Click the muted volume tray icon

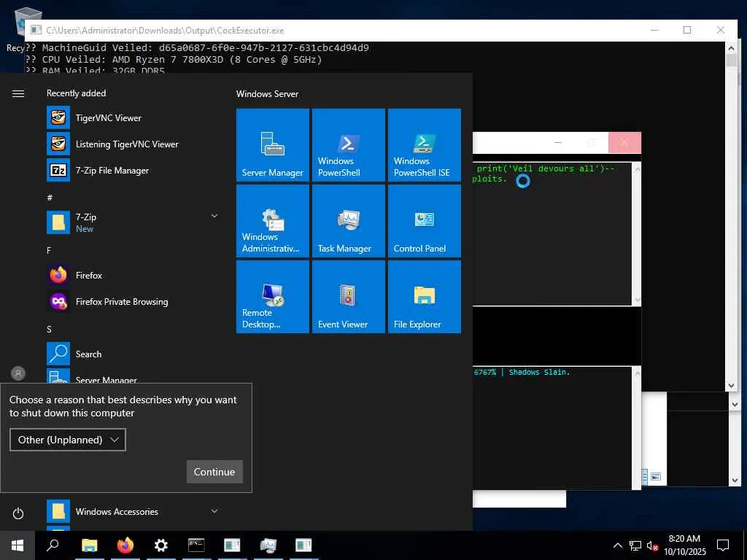point(652,545)
